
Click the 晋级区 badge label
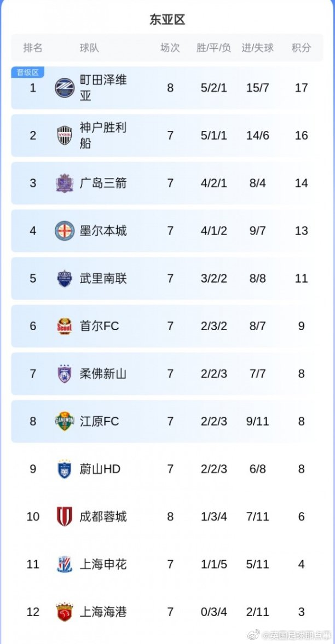[x=27, y=72]
